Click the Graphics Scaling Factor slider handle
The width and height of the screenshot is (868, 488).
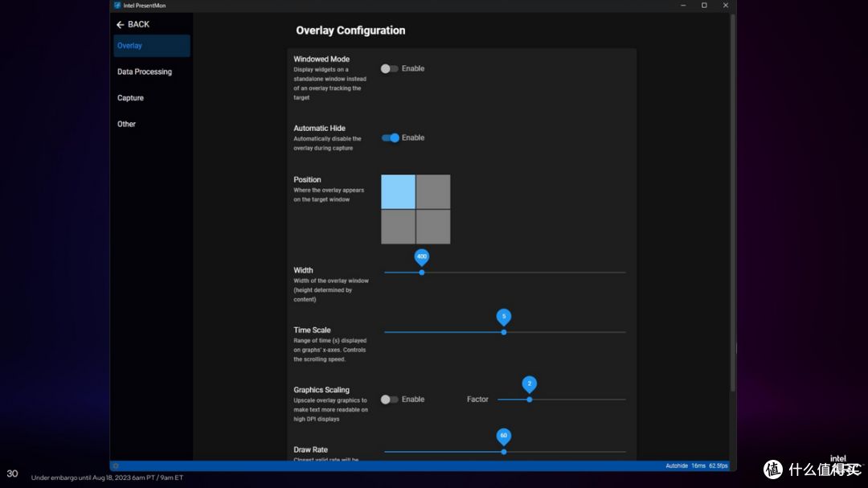[x=529, y=400]
